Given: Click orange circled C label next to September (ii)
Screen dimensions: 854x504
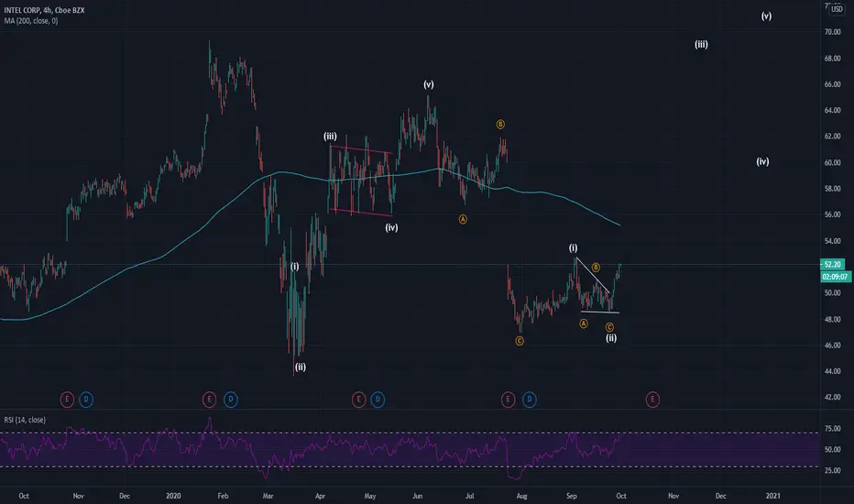Looking at the screenshot, I should [609, 327].
